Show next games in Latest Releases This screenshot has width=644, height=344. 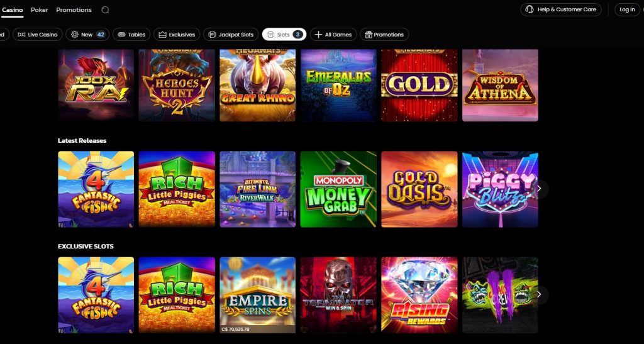539,189
